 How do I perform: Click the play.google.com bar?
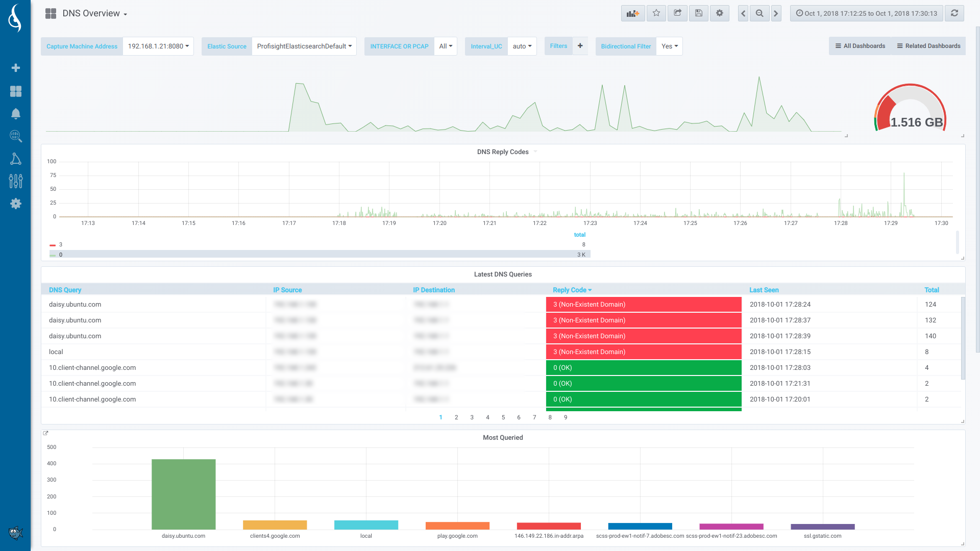pyautogui.click(x=457, y=525)
